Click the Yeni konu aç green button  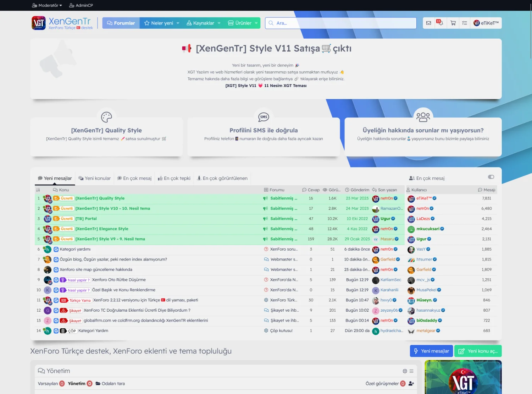(x=478, y=351)
